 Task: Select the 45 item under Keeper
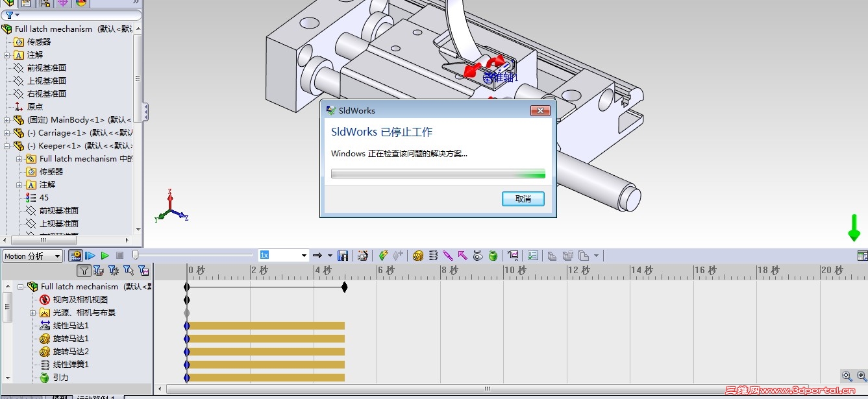[x=44, y=198]
